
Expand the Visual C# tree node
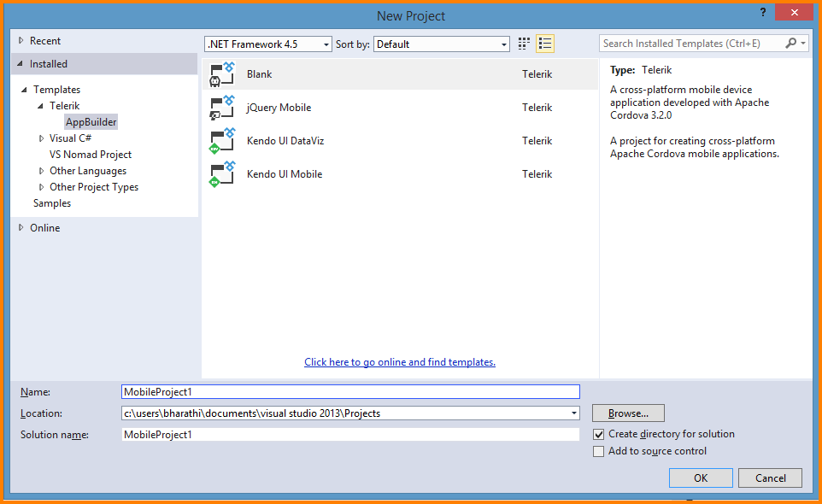41,138
